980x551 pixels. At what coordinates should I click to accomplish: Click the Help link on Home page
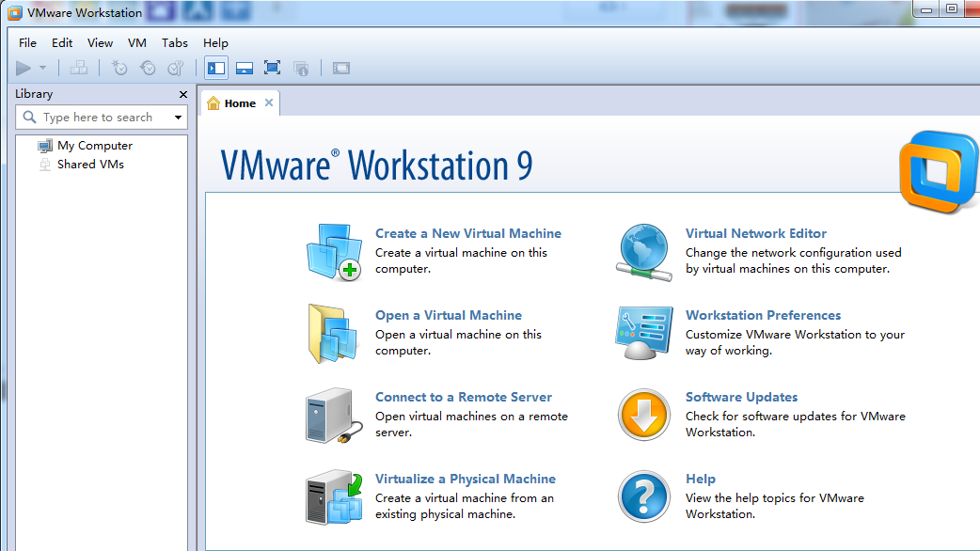point(700,479)
